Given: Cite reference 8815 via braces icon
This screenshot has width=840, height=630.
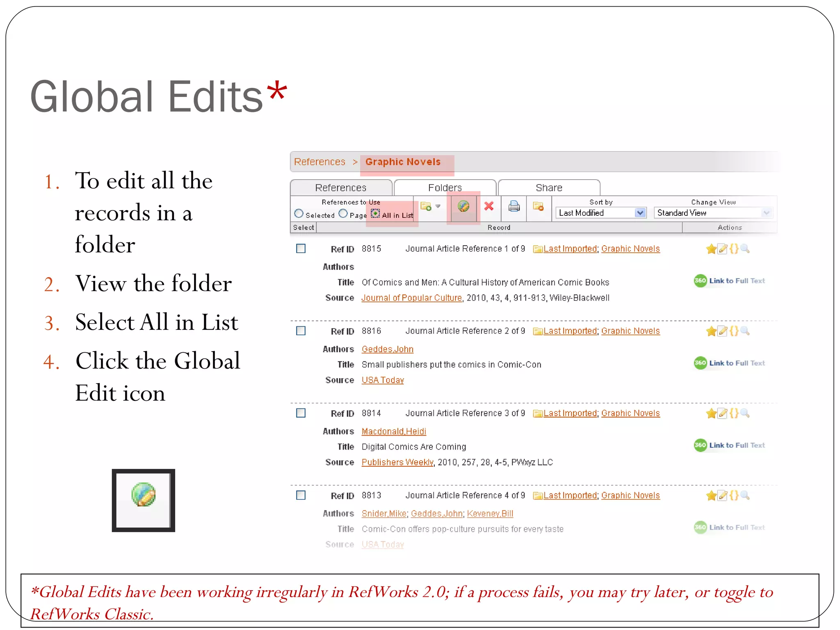Looking at the screenshot, I should coord(734,249).
